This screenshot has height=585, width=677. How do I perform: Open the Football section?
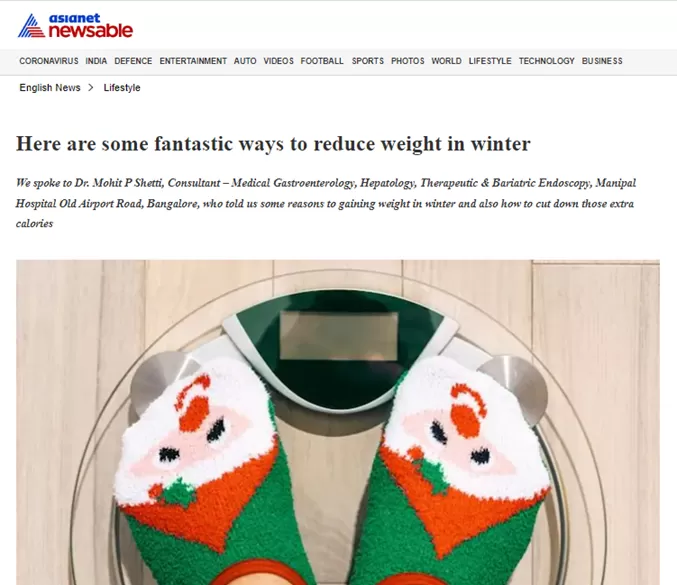[322, 61]
